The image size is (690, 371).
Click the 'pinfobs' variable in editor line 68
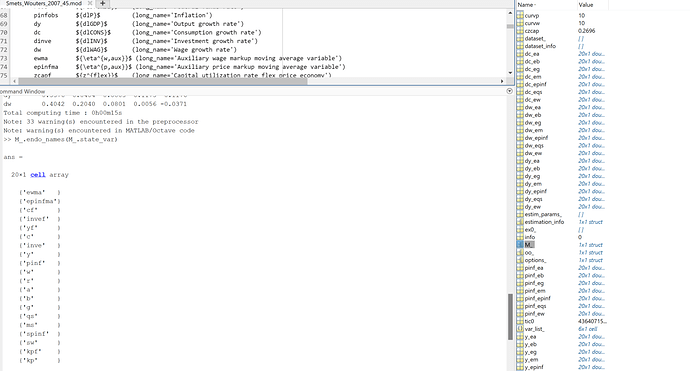pyautogui.click(x=46, y=15)
